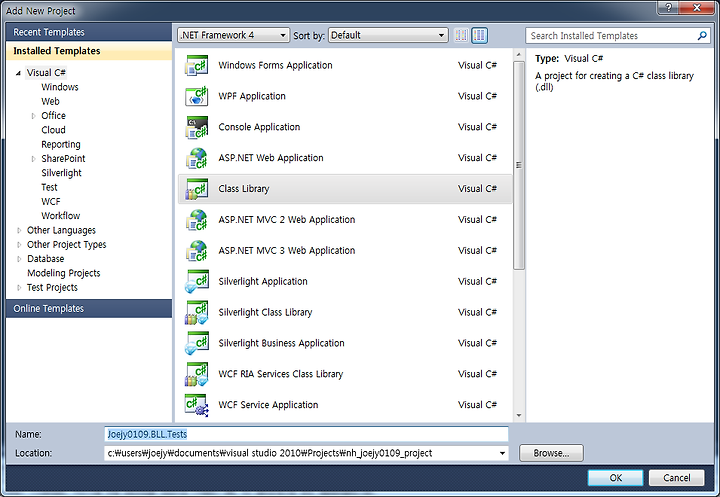Click in the Search Installed Templates field
Viewport: 720px width, 497px height.
pos(611,35)
